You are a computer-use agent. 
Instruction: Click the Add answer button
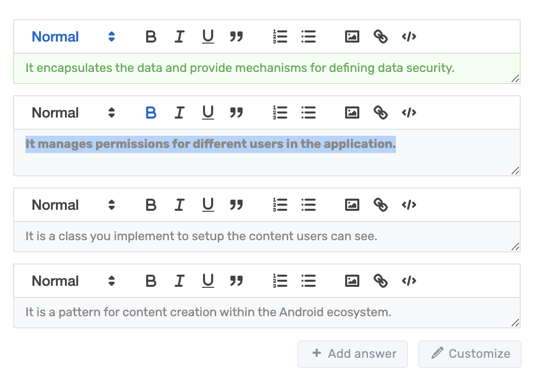(353, 354)
